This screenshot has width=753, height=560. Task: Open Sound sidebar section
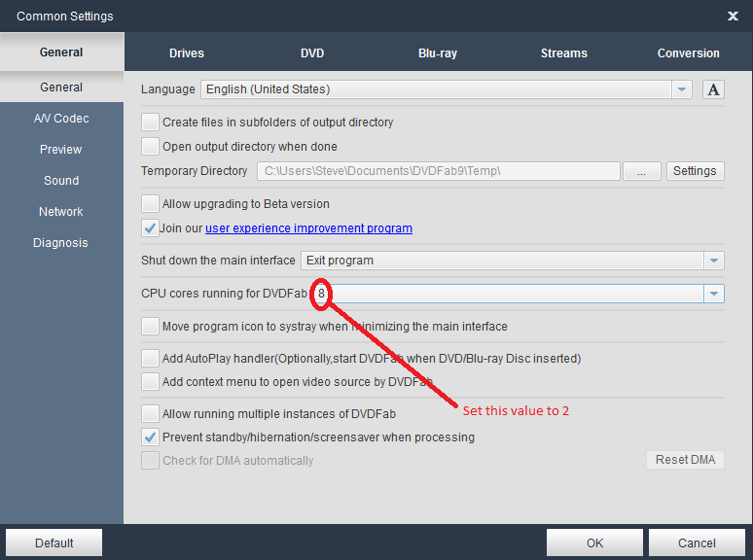click(x=61, y=181)
